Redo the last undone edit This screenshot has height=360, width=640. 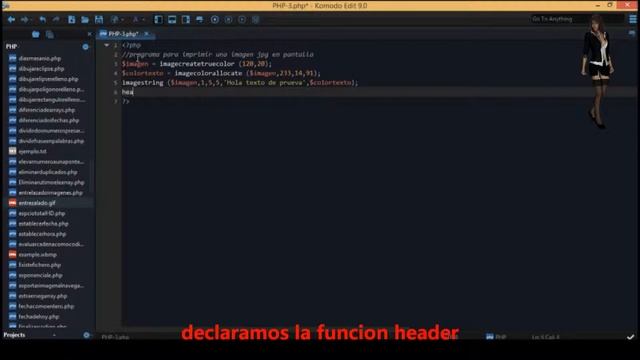pos(56,20)
